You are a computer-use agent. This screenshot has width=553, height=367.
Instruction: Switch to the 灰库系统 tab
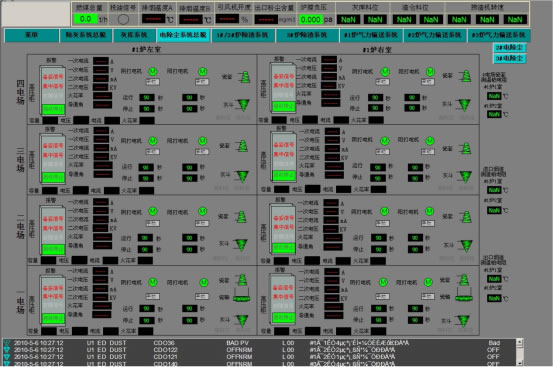click(134, 35)
